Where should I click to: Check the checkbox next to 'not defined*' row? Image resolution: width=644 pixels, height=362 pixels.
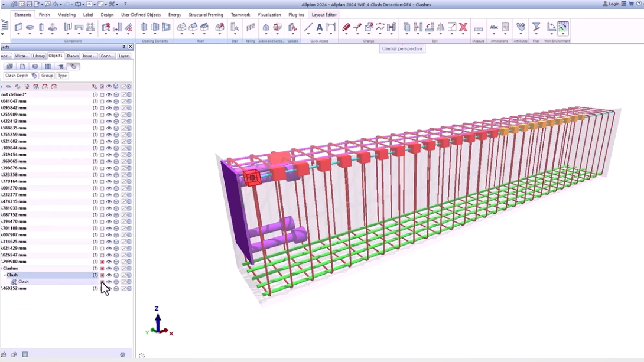(x=102, y=94)
